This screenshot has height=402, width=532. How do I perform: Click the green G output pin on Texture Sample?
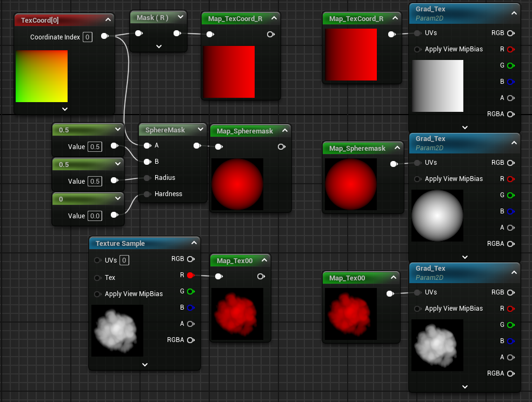click(x=190, y=291)
